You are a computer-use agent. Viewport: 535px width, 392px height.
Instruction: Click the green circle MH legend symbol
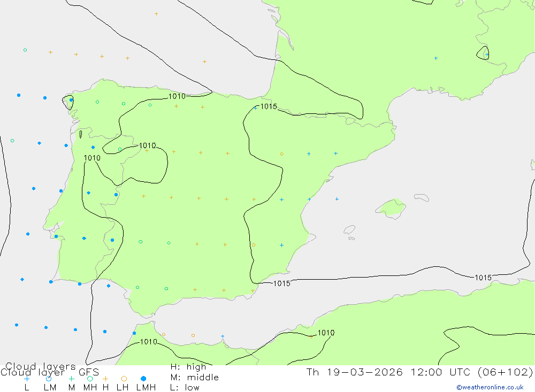tap(90, 379)
